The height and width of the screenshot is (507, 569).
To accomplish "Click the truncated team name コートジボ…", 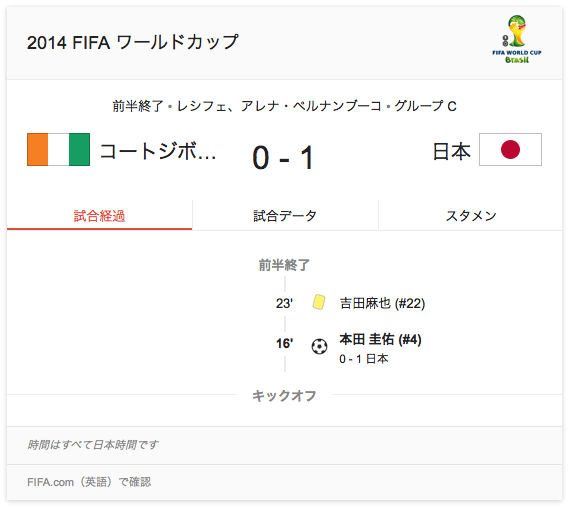I will tap(158, 151).
